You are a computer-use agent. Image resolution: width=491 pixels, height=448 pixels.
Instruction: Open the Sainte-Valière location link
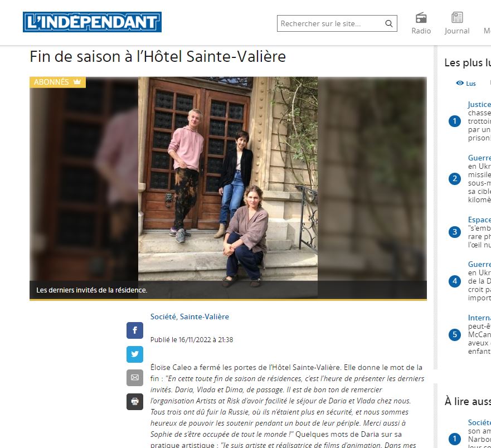point(204,316)
